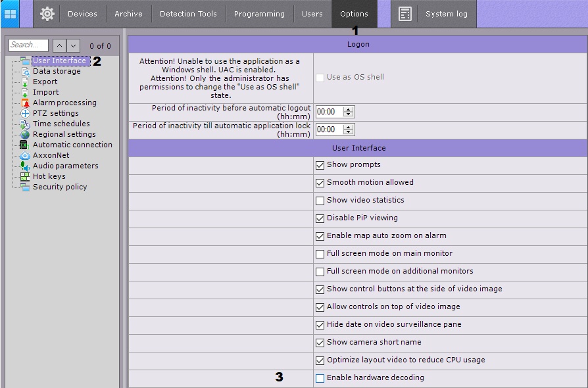
Task: Toggle Show video statistics checkbox
Action: pyautogui.click(x=320, y=201)
